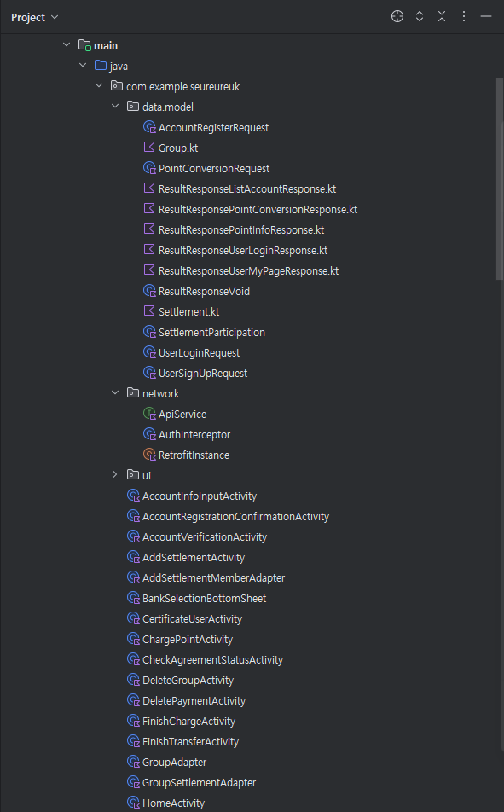Select Settlement.kt in the tree

tap(188, 312)
